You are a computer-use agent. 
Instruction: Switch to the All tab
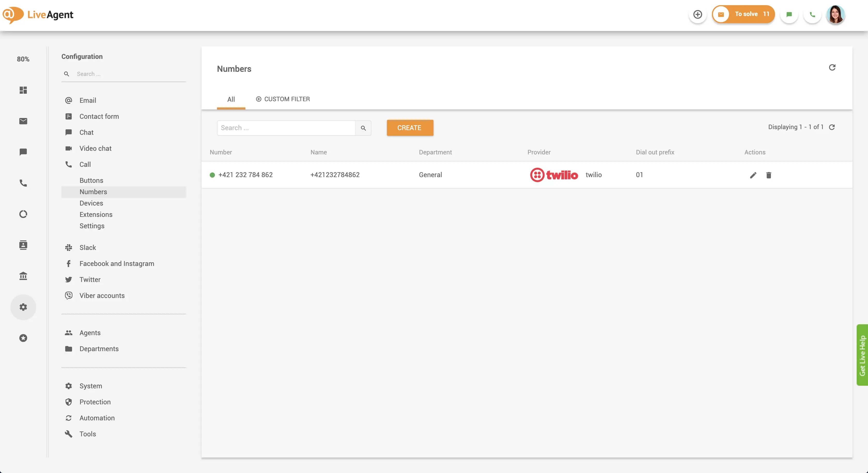click(x=231, y=99)
